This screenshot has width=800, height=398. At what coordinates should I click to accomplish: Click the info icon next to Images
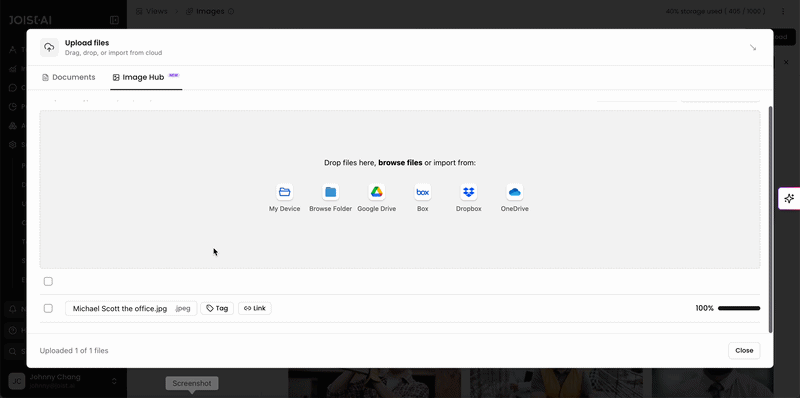point(231,11)
